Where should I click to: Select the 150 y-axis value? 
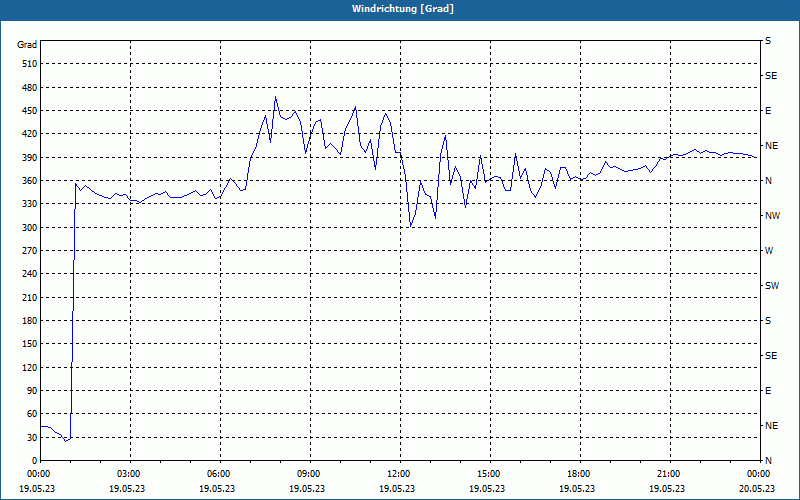(30, 344)
